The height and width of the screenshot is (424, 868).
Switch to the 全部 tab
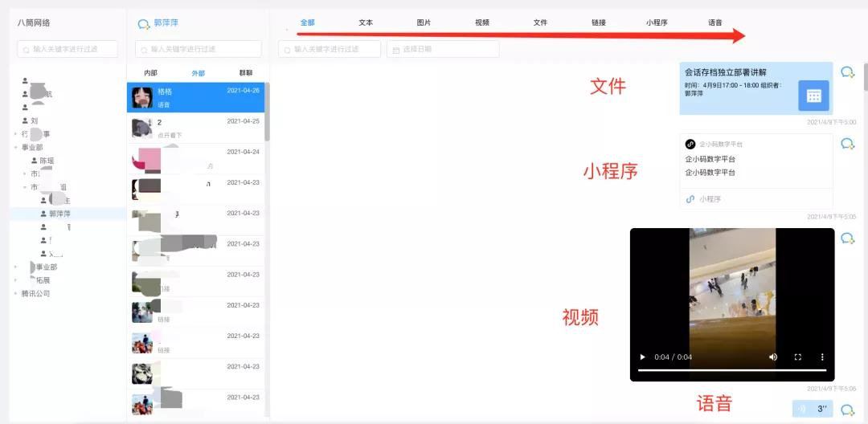308,22
